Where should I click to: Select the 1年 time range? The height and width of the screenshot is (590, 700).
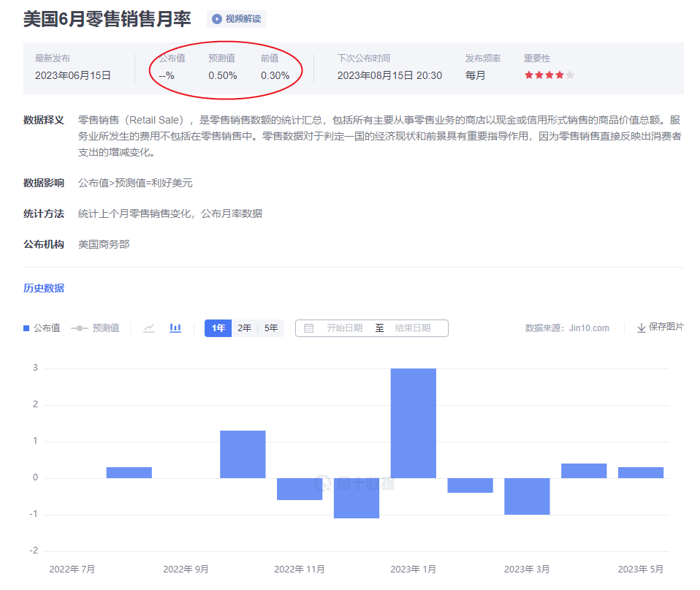coord(218,328)
